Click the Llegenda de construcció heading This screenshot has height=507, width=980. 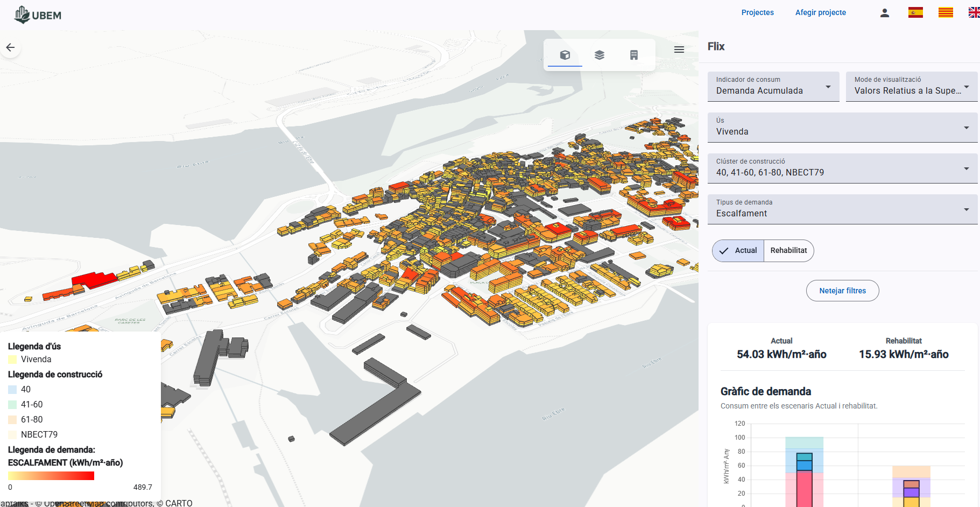pyautogui.click(x=55, y=375)
